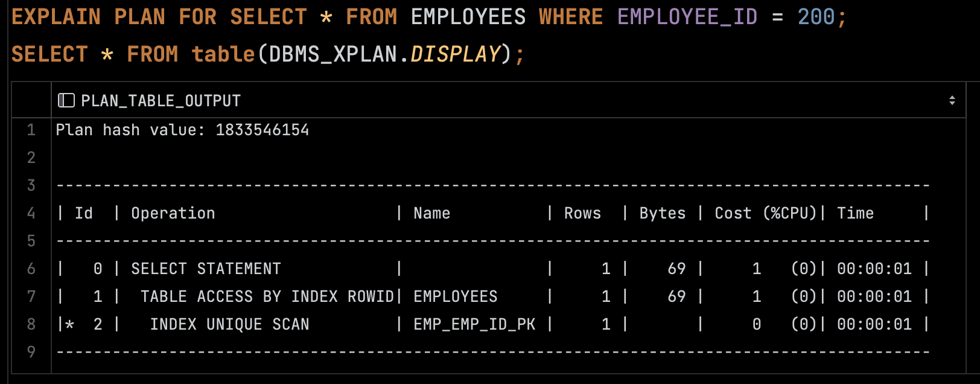Select result row number 7
The width and height of the screenshot is (980, 384).
(31, 296)
